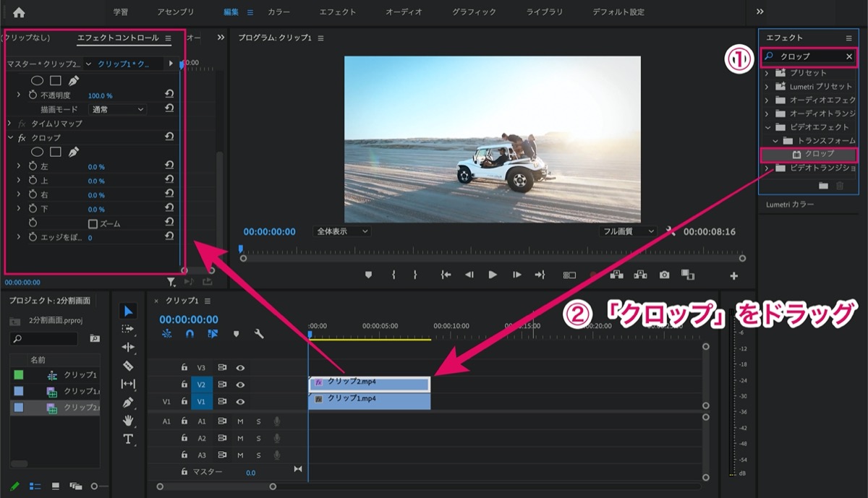Image resolution: width=868 pixels, height=498 pixels.
Task: Open the 描画モード dropdown showing 通常
Action: point(117,109)
